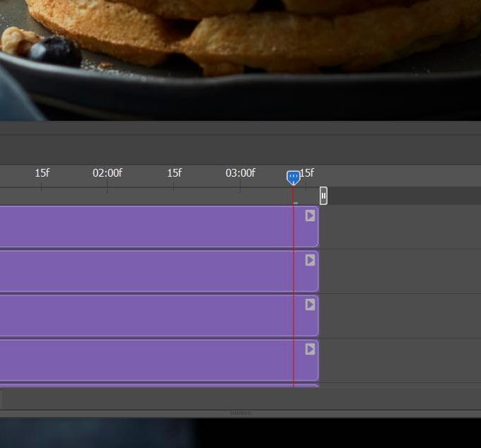The width and height of the screenshot is (481, 448).
Task: Click the timeline panel's bottom resize grip
Action: (x=241, y=413)
